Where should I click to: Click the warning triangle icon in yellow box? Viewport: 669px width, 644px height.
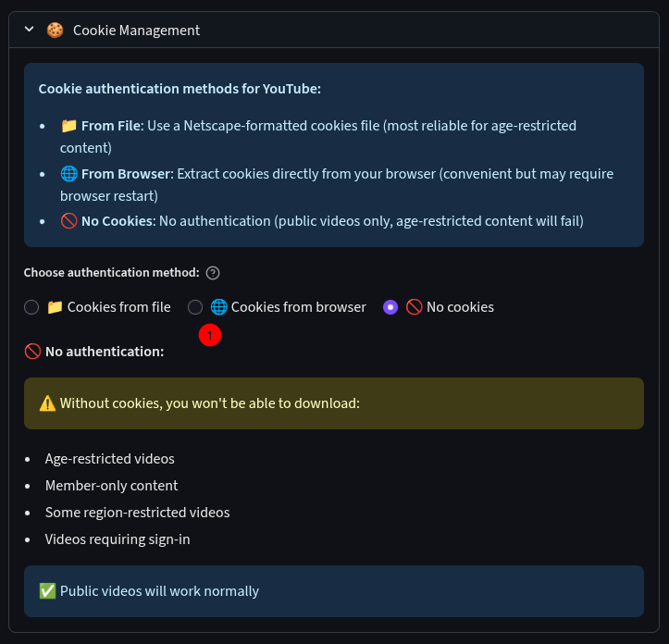click(x=47, y=402)
